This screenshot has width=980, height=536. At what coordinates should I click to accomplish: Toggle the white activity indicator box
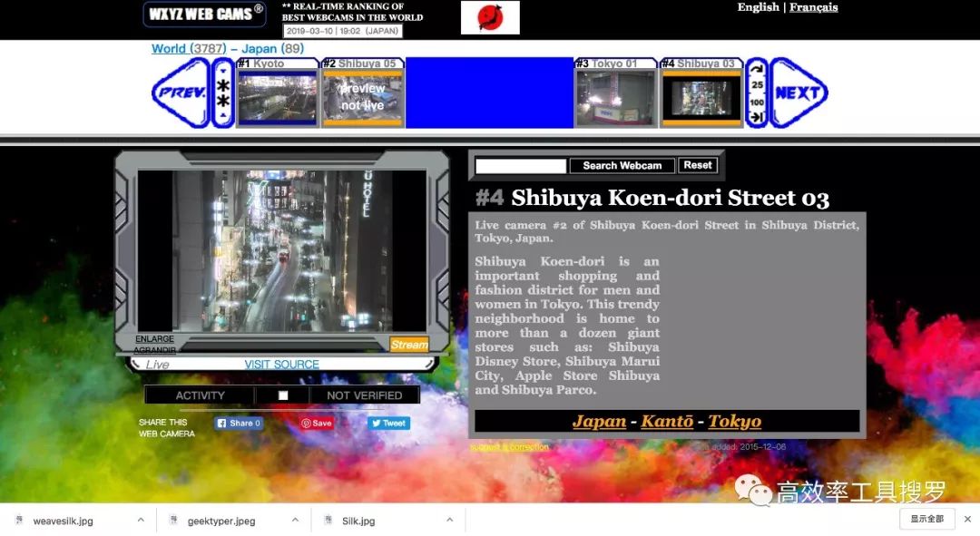[283, 395]
